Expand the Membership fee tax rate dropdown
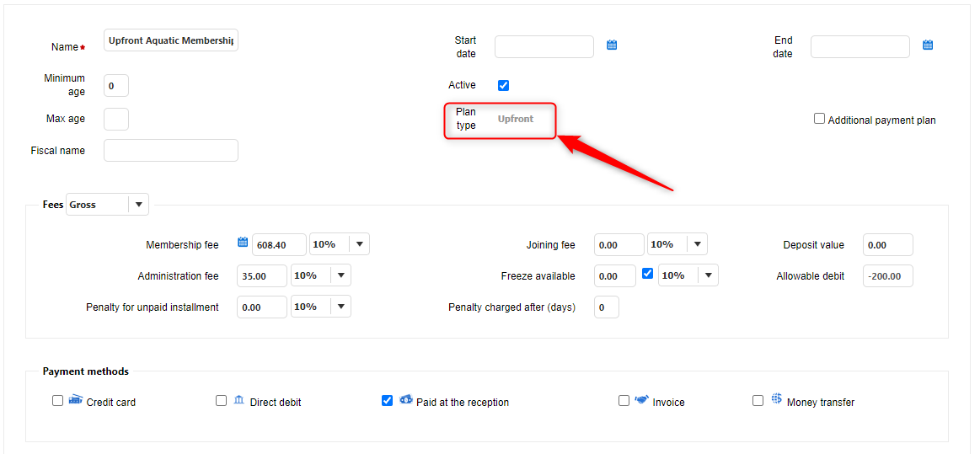This screenshot has height=454, width=980. (x=359, y=244)
